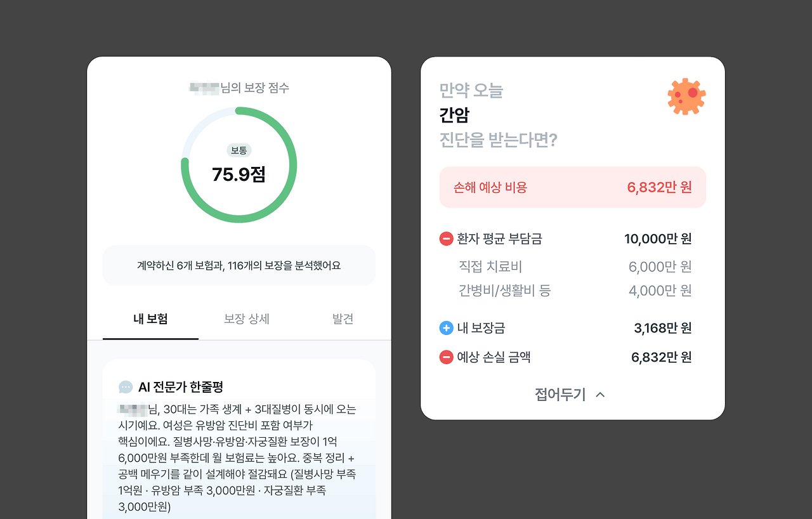This screenshot has width=812, height=519.
Task: Click the AI expert chat bubble icon
Action: click(126, 387)
